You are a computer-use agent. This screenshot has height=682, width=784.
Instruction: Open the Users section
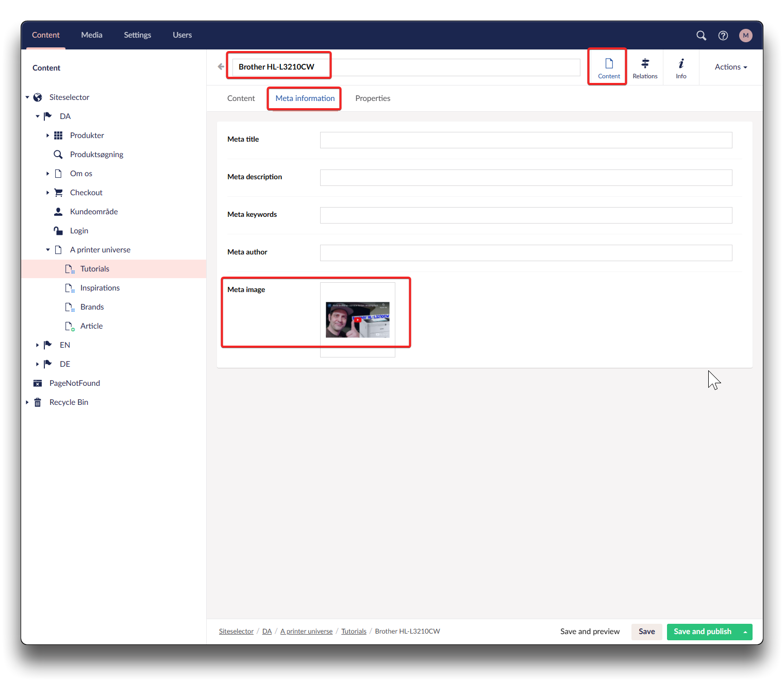point(182,35)
